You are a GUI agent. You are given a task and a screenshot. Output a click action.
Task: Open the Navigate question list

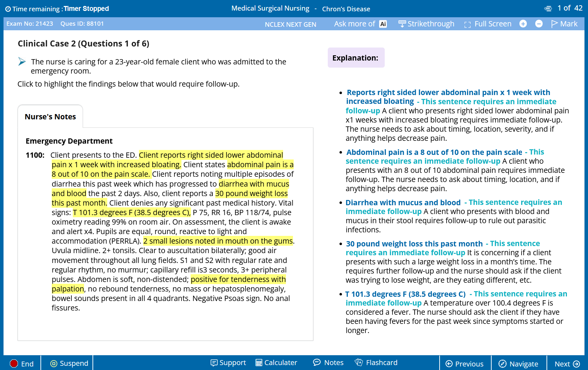[519, 364]
